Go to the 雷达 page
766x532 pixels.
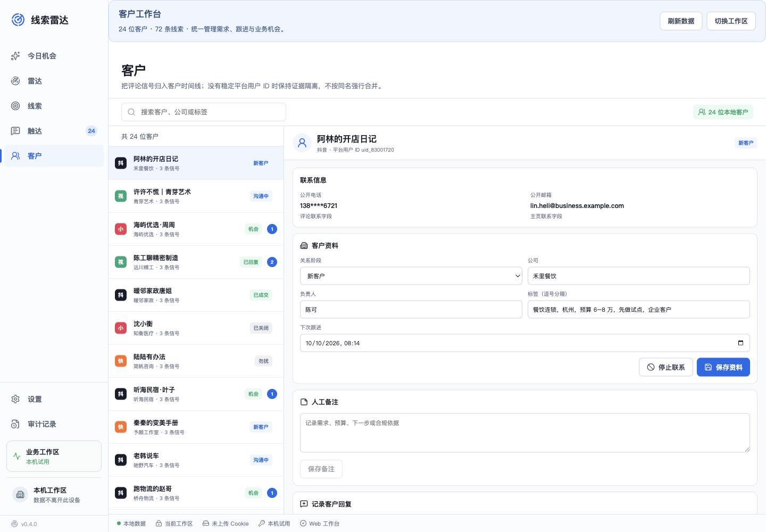click(54, 81)
